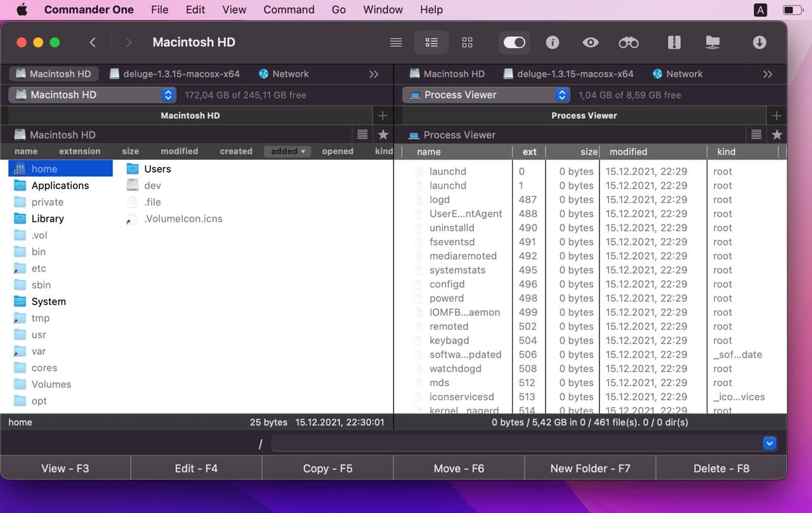Image resolution: width=812 pixels, height=513 pixels.
Task: Open right panel favorites star
Action: tap(777, 135)
